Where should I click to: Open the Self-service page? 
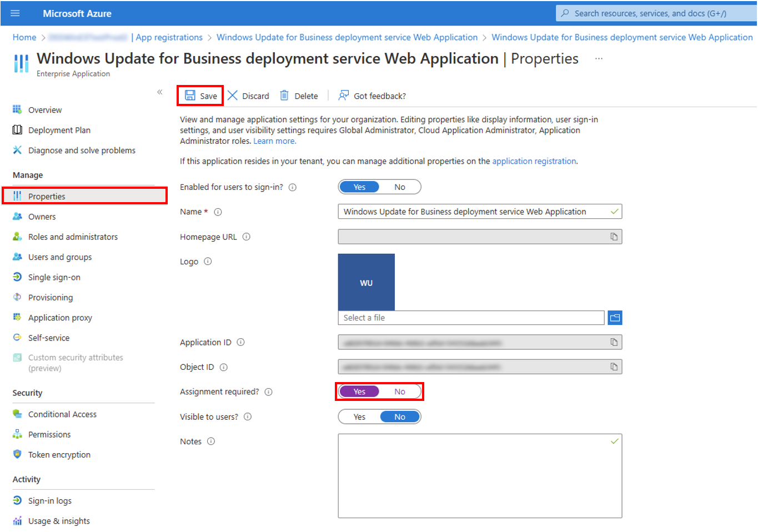pyautogui.click(x=49, y=338)
